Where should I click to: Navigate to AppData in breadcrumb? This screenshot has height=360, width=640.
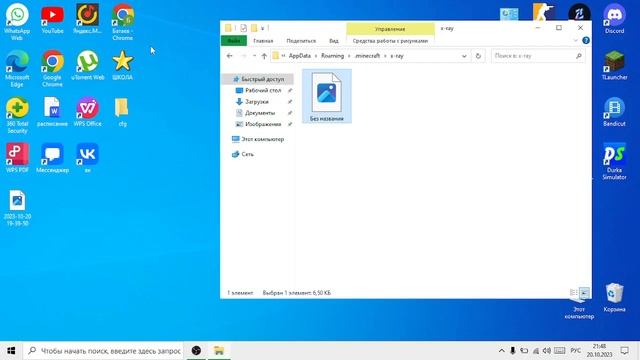click(x=300, y=56)
